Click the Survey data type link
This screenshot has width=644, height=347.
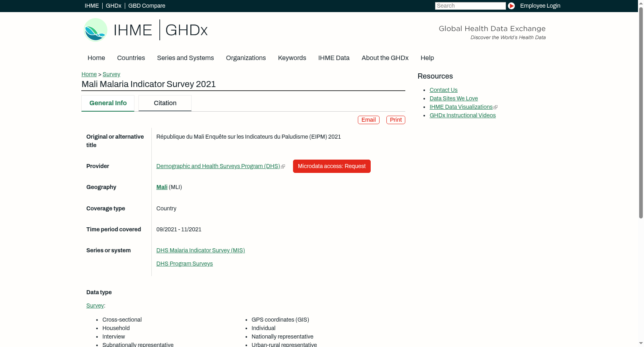pos(95,305)
